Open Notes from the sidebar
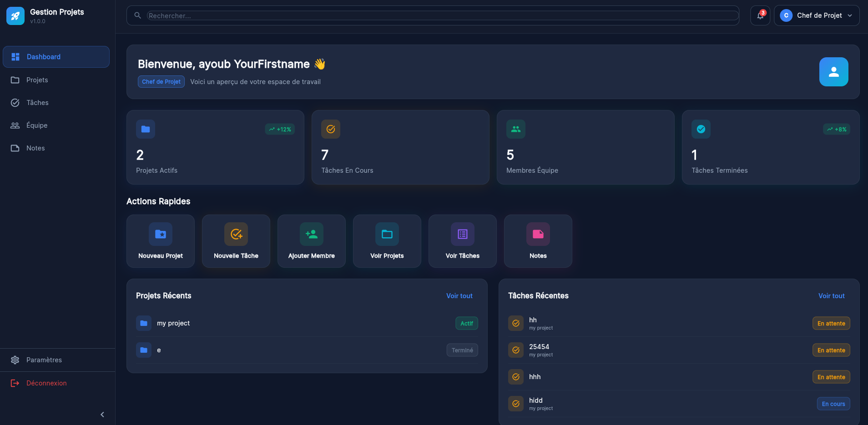The height and width of the screenshot is (425, 868). pyautogui.click(x=35, y=148)
